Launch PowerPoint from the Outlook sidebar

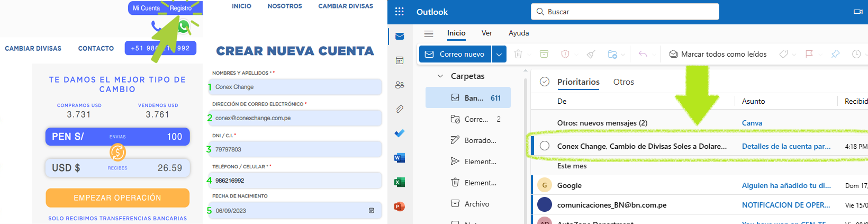(x=400, y=207)
